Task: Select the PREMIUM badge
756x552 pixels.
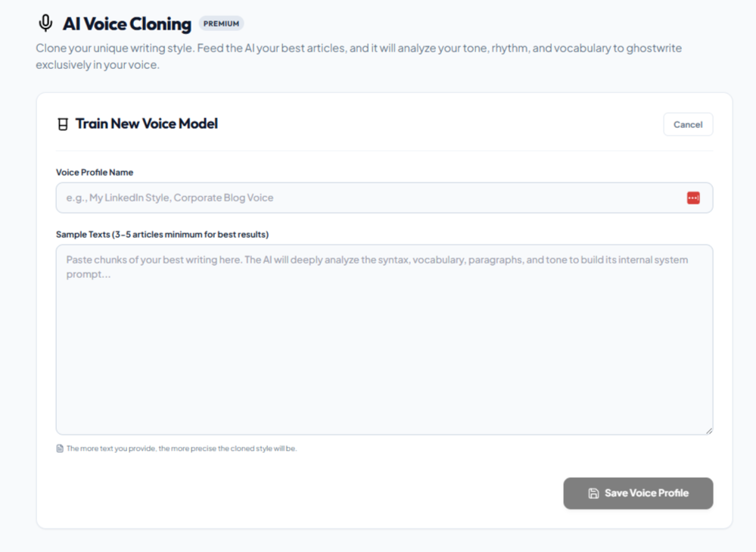Action: 221,23
